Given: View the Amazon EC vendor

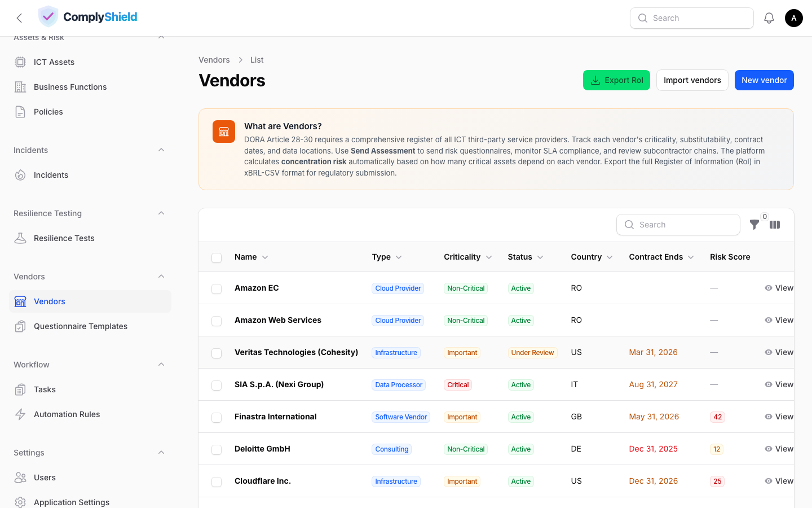Looking at the screenshot, I should 779,288.
